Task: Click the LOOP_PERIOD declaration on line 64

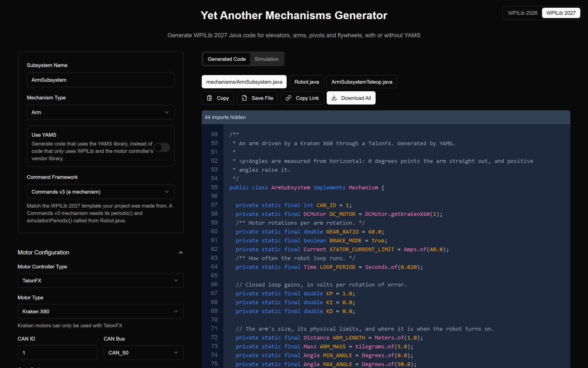Action: point(329,267)
